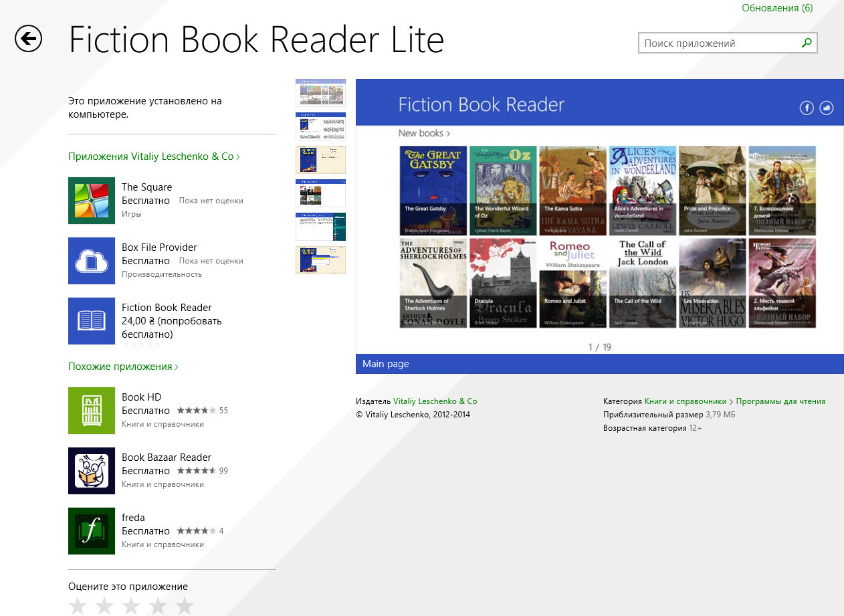Click the Возвращение домой book cover

[782, 191]
